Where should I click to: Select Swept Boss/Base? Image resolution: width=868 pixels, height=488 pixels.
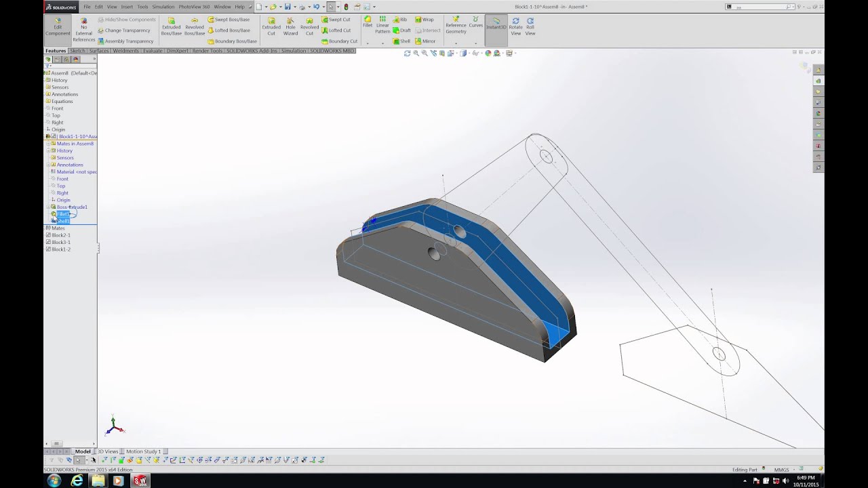[x=229, y=20]
